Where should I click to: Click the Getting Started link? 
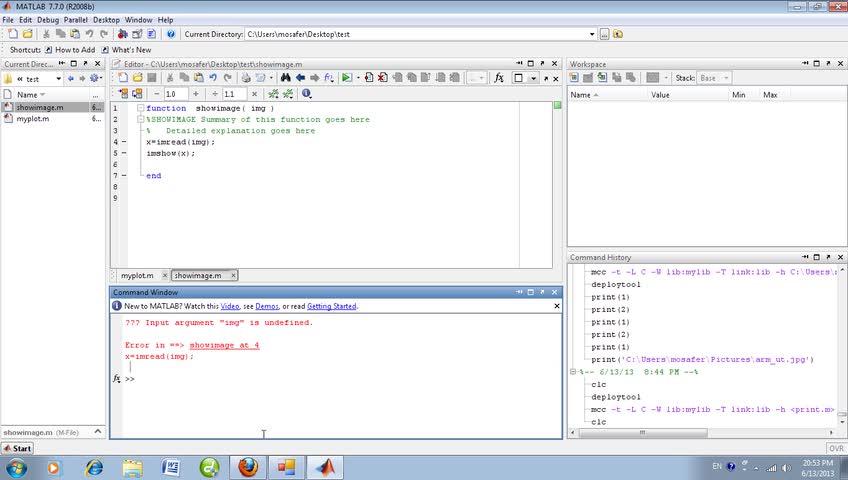331,306
